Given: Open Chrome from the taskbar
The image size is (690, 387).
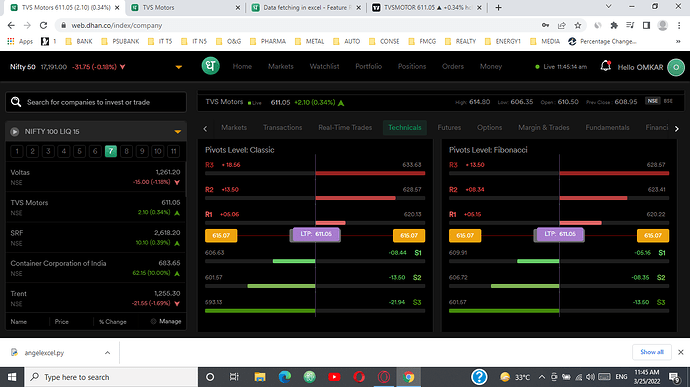Looking at the screenshot, I should pyautogui.click(x=408, y=377).
